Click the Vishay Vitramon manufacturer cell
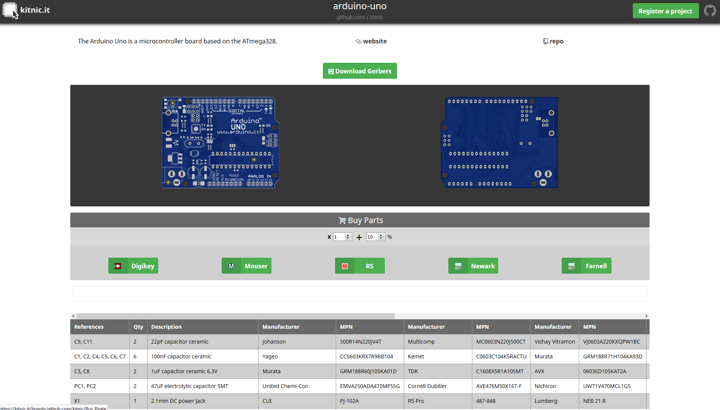 (x=554, y=342)
